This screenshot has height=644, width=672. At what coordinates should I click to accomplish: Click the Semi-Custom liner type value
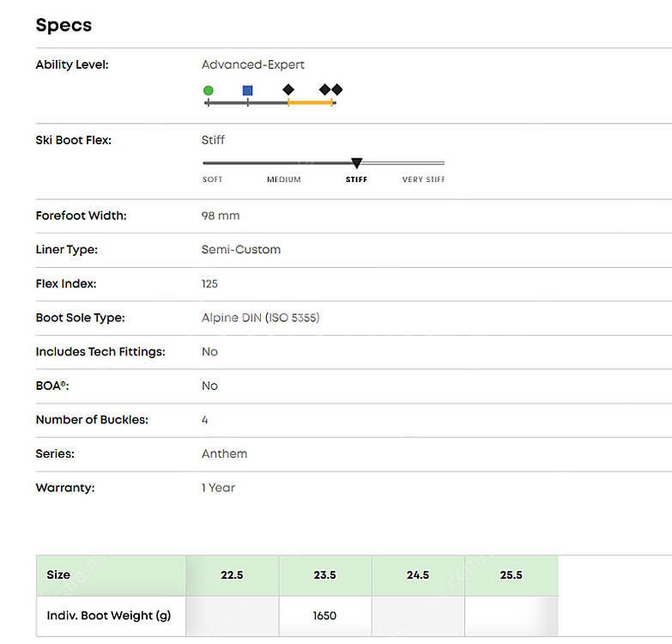pos(241,249)
